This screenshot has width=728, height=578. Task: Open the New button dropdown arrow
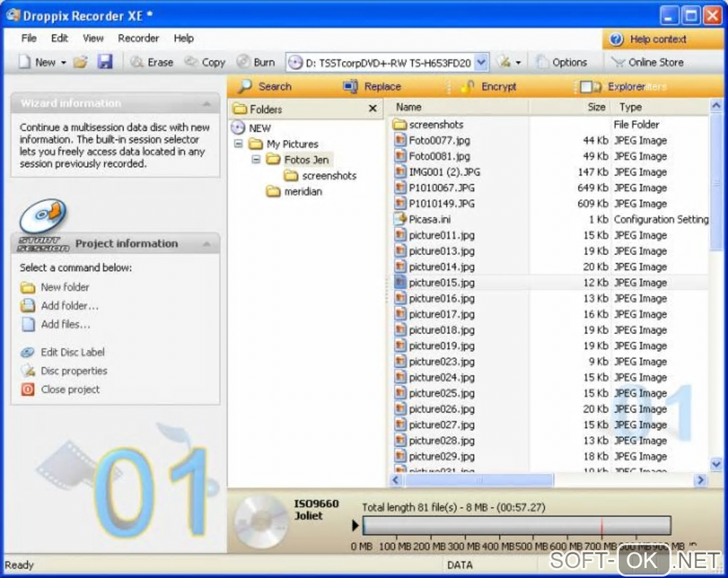64,62
